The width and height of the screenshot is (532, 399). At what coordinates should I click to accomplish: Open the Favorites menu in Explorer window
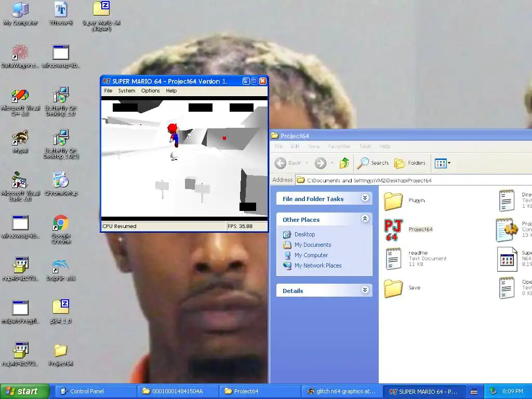point(339,147)
